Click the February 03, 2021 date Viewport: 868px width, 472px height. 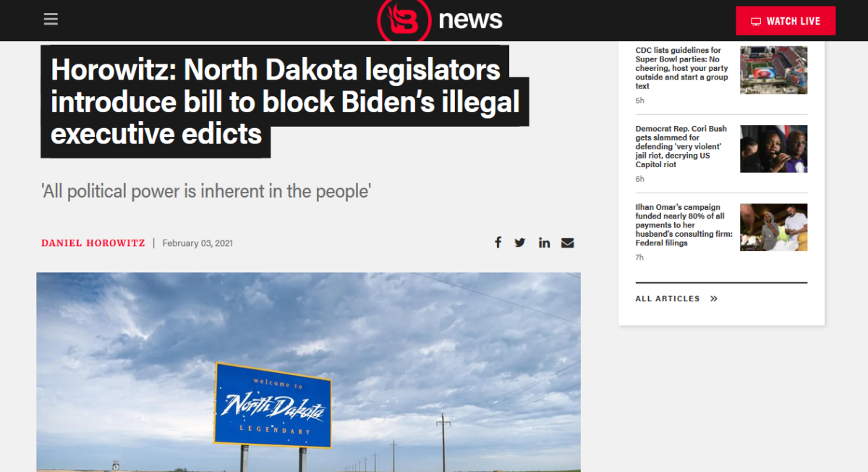pos(197,243)
